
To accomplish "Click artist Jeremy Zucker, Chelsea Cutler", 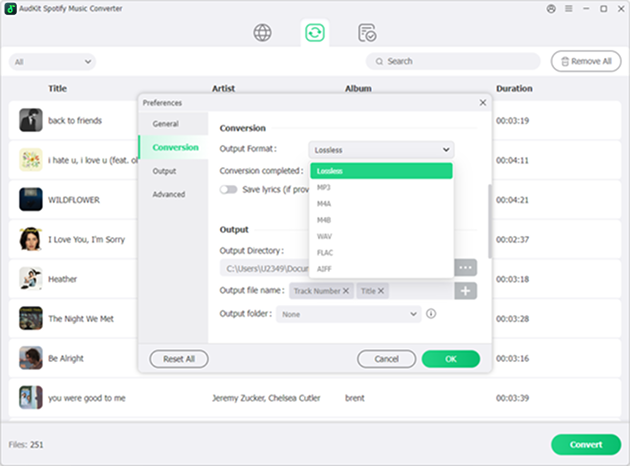I will [x=266, y=398].
